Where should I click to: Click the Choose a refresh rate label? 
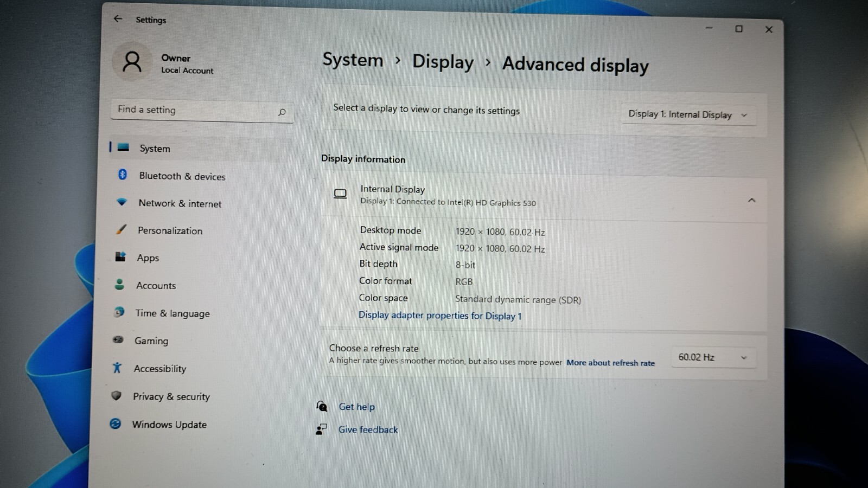374,348
